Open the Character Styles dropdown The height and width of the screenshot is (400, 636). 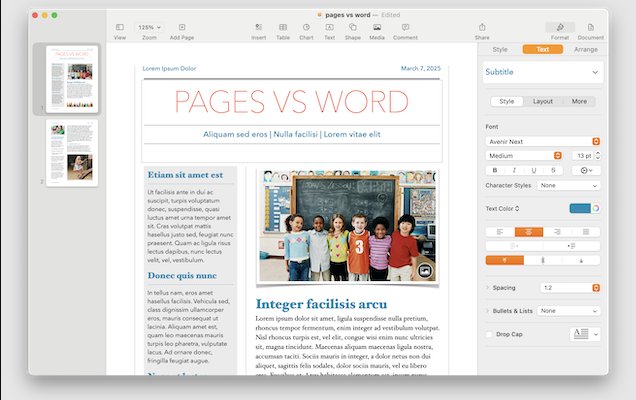click(x=569, y=185)
